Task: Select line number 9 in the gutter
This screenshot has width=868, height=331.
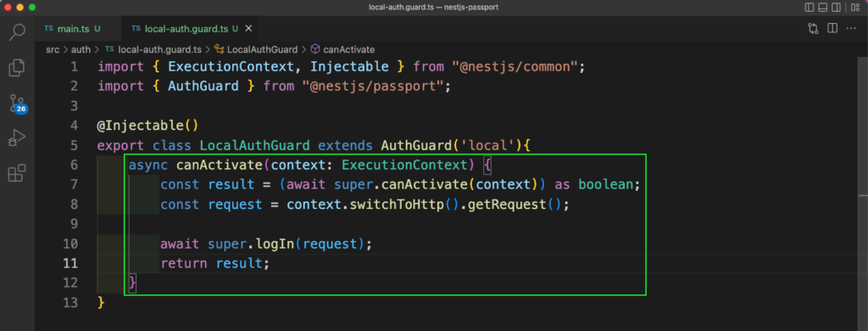Action: tap(74, 224)
